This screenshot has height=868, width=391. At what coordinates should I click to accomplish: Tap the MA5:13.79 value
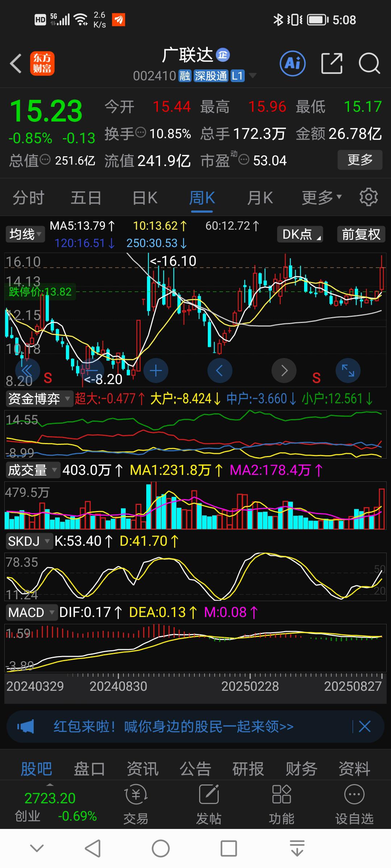(82, 226)
